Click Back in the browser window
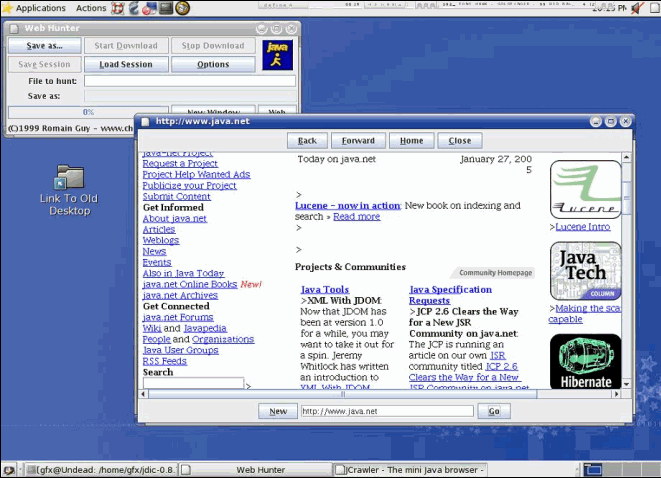 [307, 141]
